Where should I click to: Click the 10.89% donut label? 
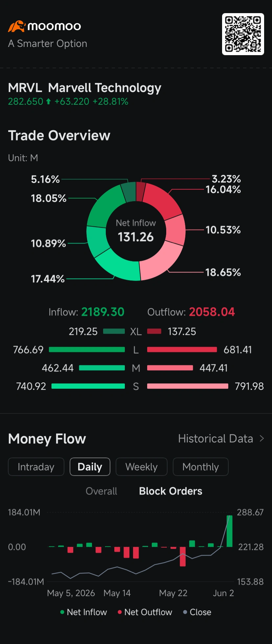tap(48, 243)
